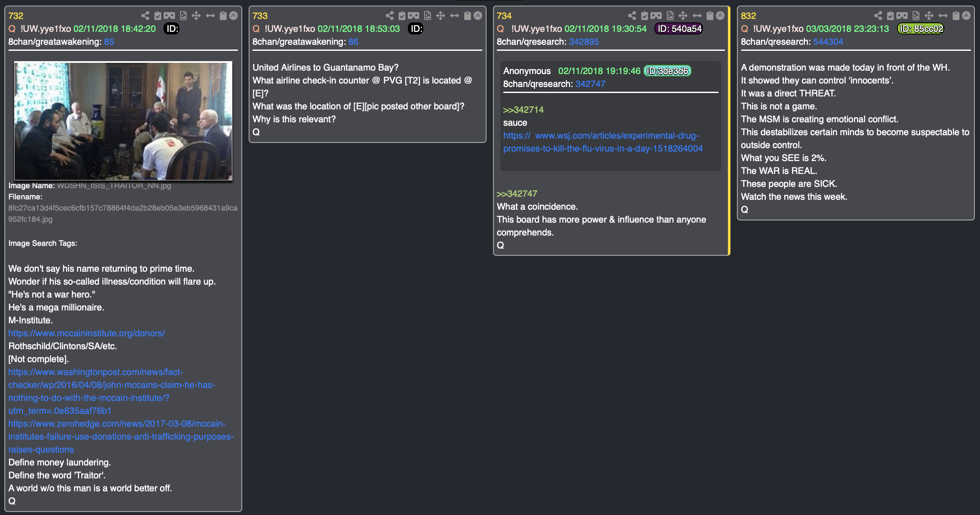This screenshot has height=515, width=980.
Task: Select post number 732 heading
Action: pyautogui.click(x=15, y=16)
